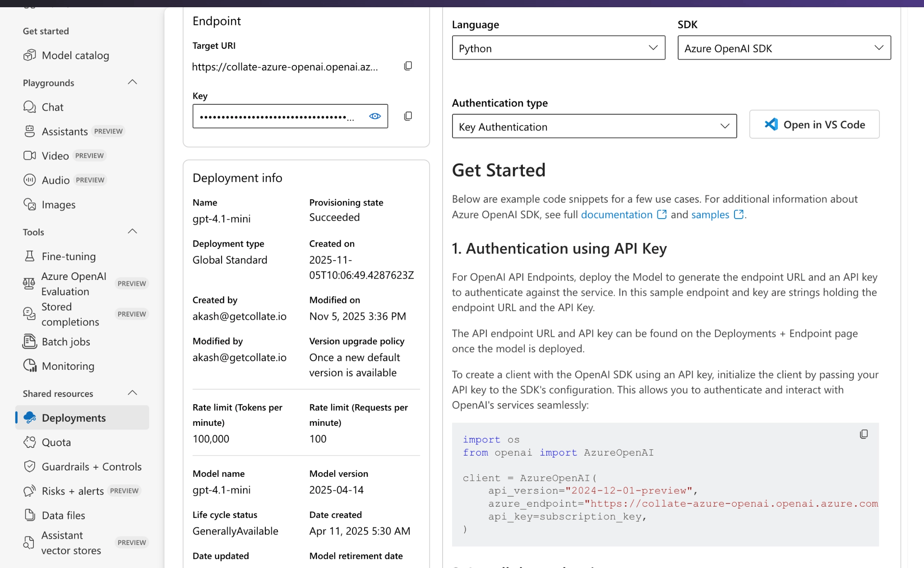The width and height of the screenshot is (924, 568).
Task: Click the code block azure_endpoint line
Action: click(683, 503)
